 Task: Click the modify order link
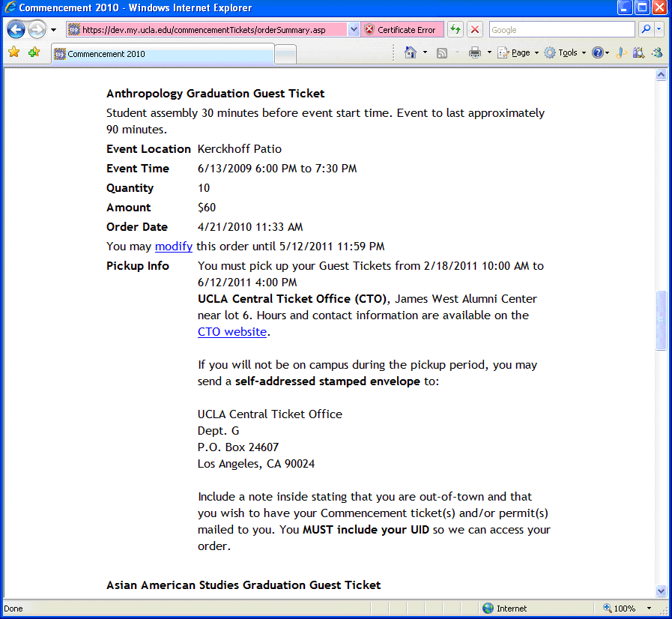(x=174, y=247)
